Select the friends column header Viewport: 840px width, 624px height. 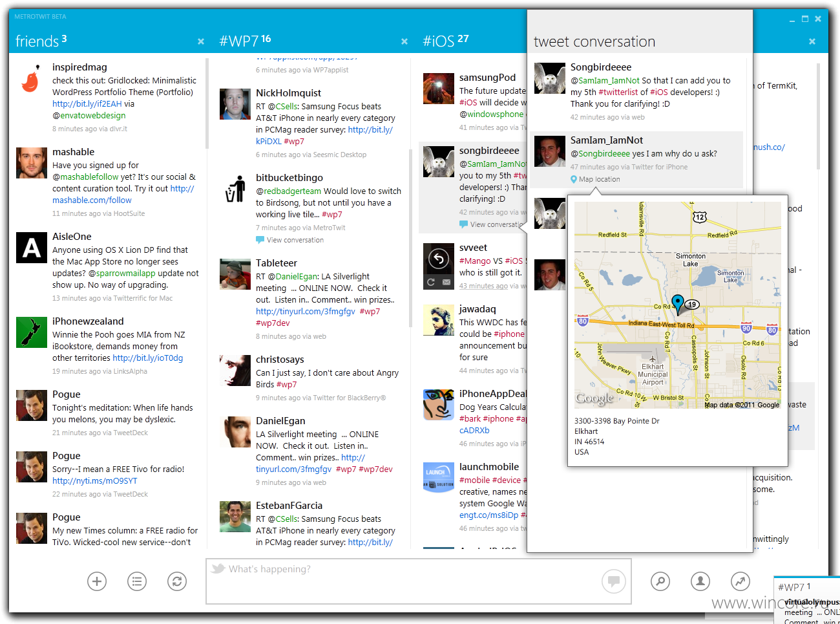coord(41,41)
